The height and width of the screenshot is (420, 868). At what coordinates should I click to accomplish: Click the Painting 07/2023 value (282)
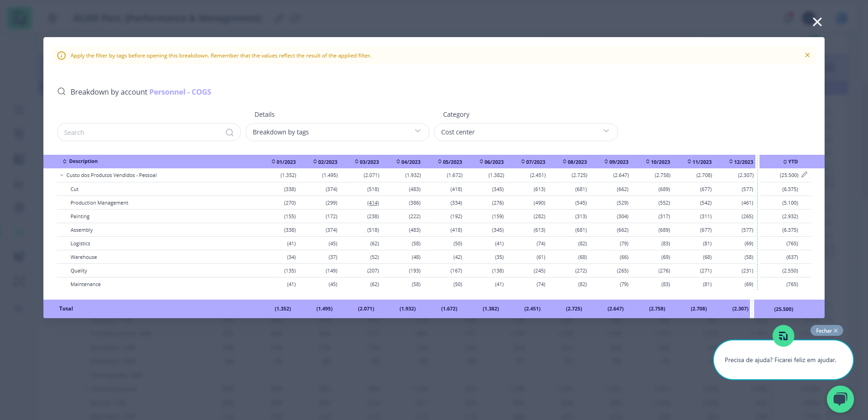coord(539,216)
